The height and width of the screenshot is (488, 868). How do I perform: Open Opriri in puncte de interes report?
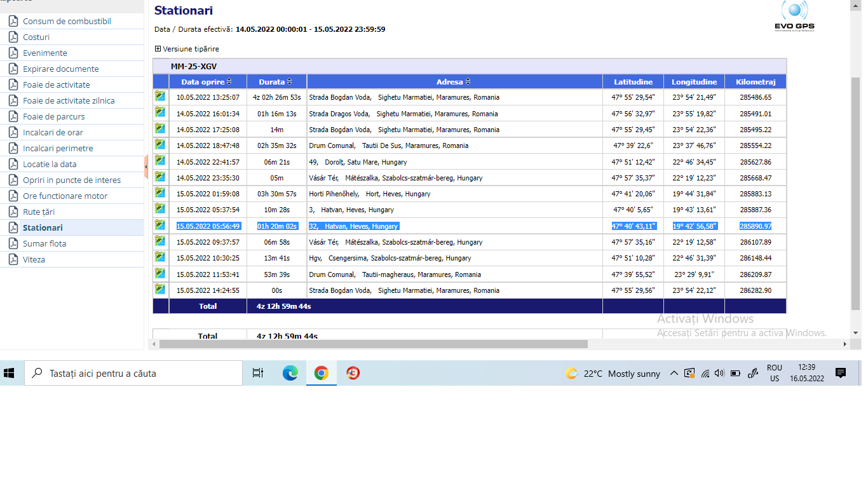tap(72, 180)
